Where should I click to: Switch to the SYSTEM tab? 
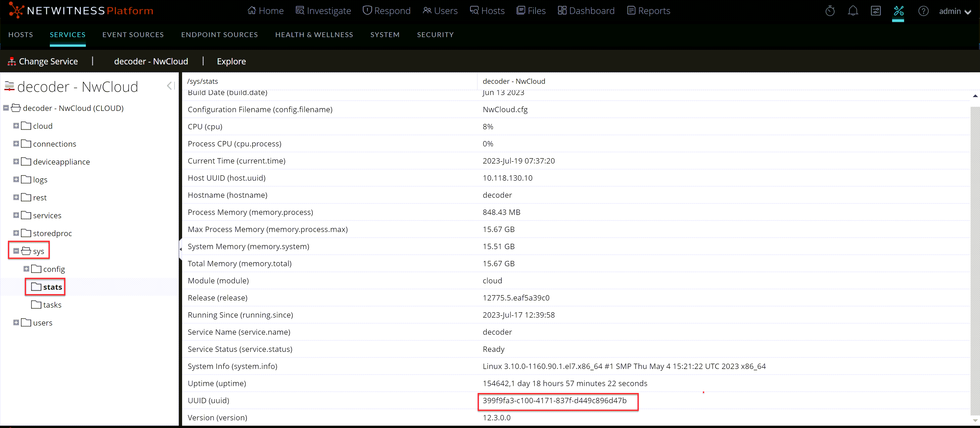coord(385,34)
